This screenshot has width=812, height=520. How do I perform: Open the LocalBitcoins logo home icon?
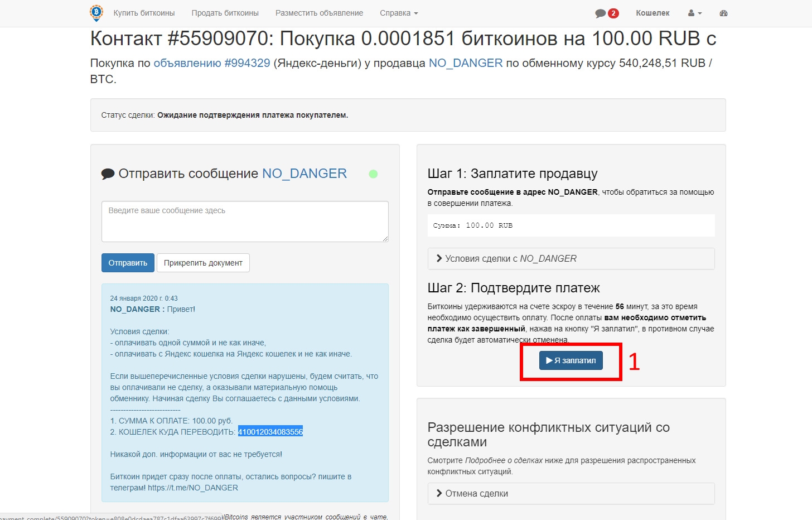pos(96,13)
